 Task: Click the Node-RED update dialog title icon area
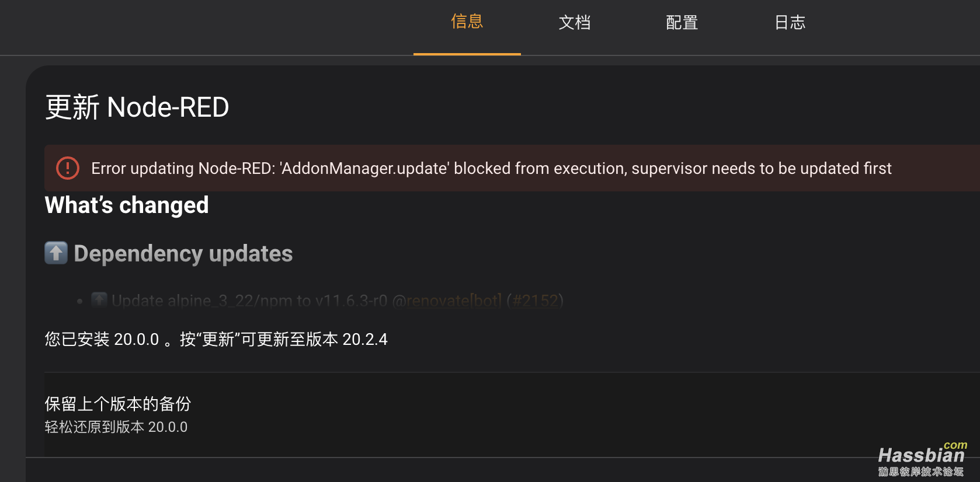pyautogui.click(x=137, y=107)
